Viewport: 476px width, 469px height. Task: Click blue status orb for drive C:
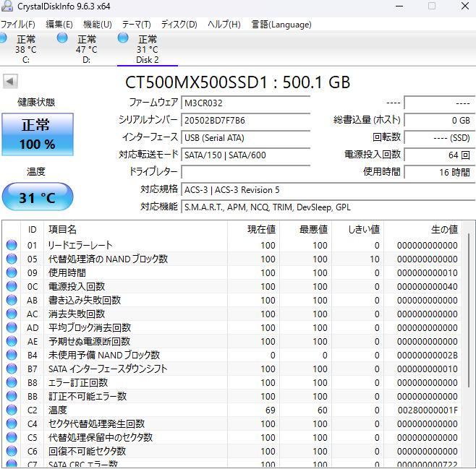click(x=2, y=38)
